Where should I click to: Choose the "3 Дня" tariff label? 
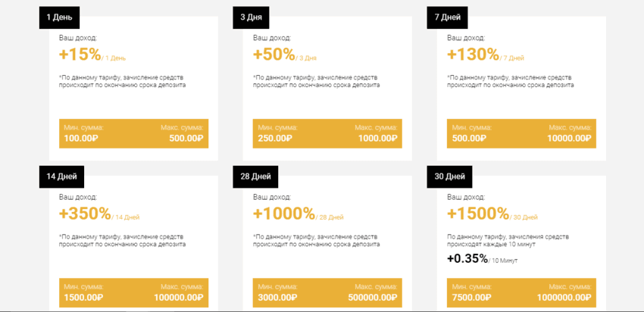click(x=254, y=16)
